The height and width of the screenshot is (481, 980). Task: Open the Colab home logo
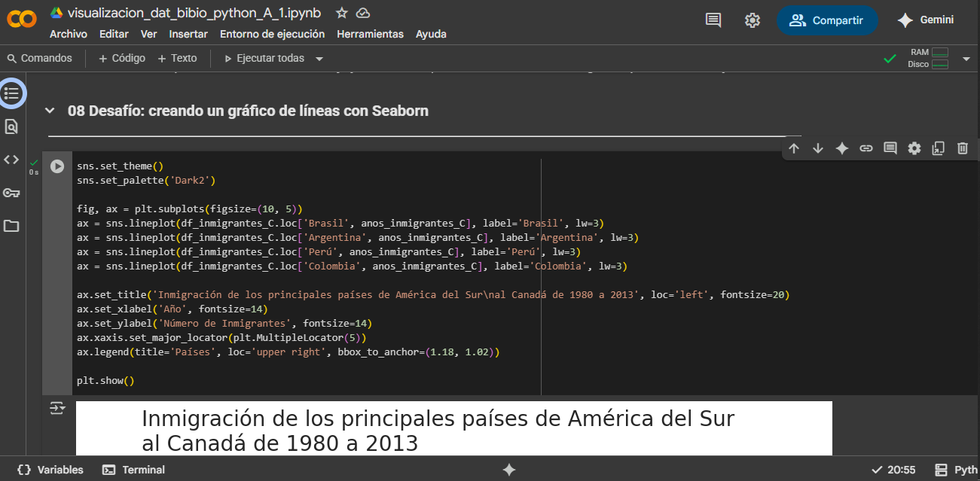[21, 20]
